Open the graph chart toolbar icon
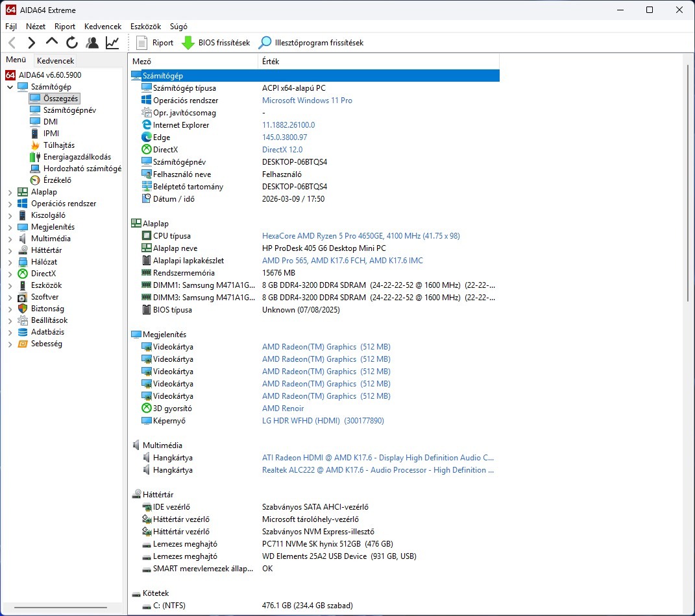Viewport: 695px width, 616px height. [x=112, y=43]
